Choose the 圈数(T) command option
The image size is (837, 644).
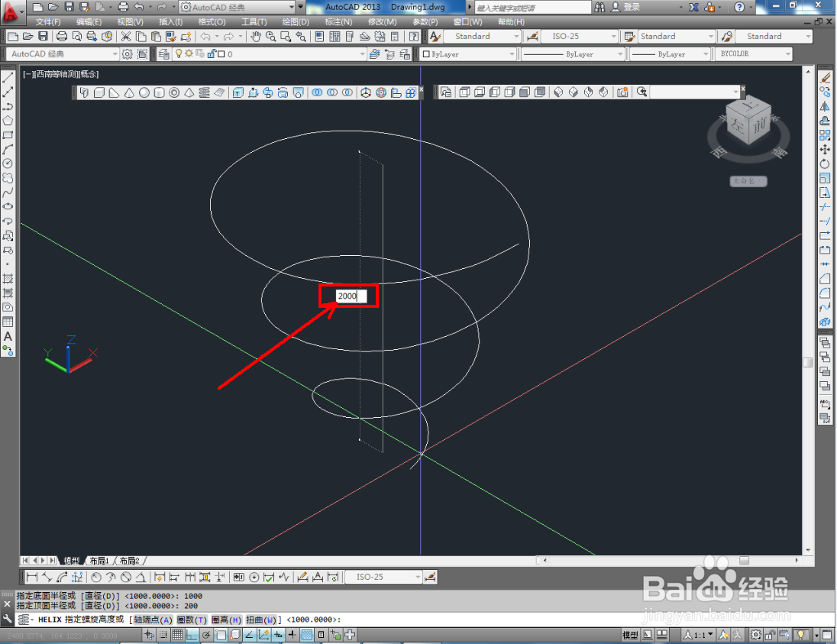pyautogui.click(x=192, y=620)
